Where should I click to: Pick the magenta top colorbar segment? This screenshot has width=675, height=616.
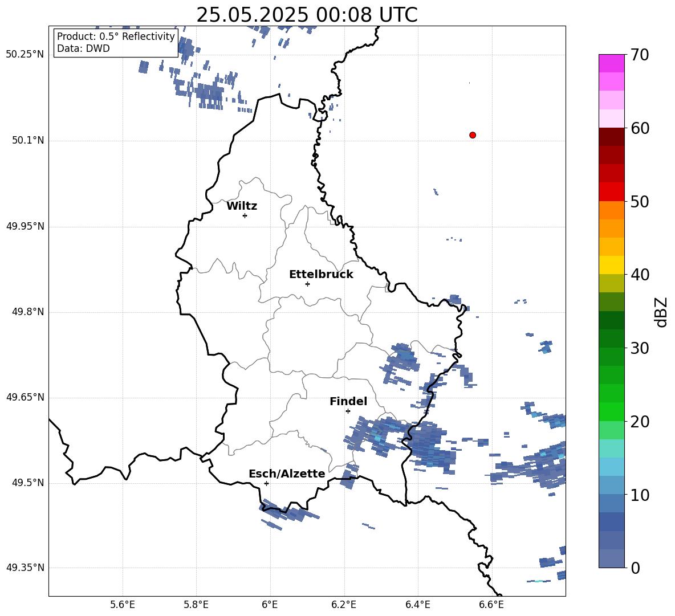pyautogui.click(x=611, y=63)
